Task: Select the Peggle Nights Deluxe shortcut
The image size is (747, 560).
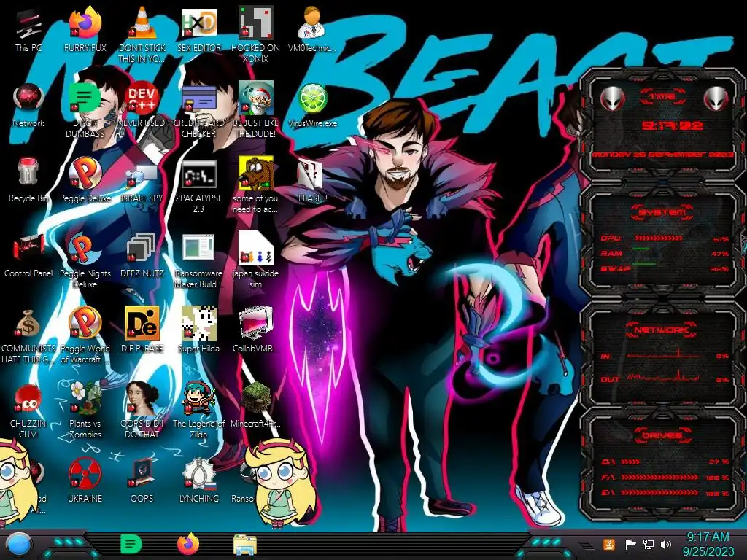Action: pyautogui.click(x=85, y=261)
